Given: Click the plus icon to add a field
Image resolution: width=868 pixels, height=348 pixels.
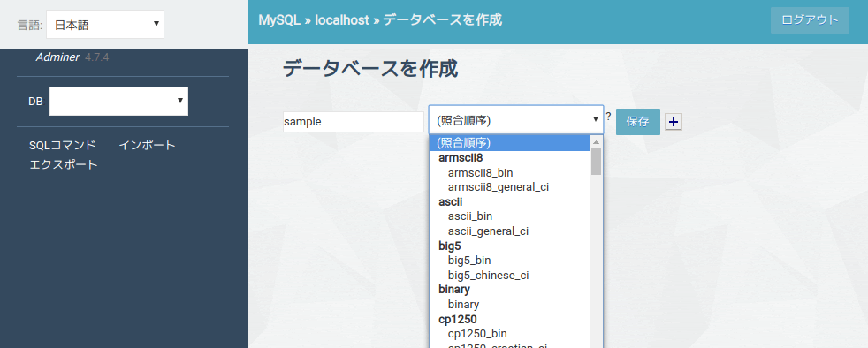Looking at the screenshot, I should [674, 122].
